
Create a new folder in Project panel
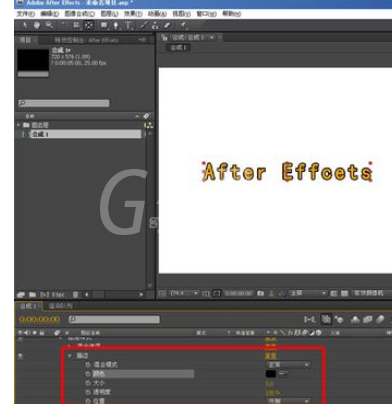pyautogui.click(x=32, y=295)
